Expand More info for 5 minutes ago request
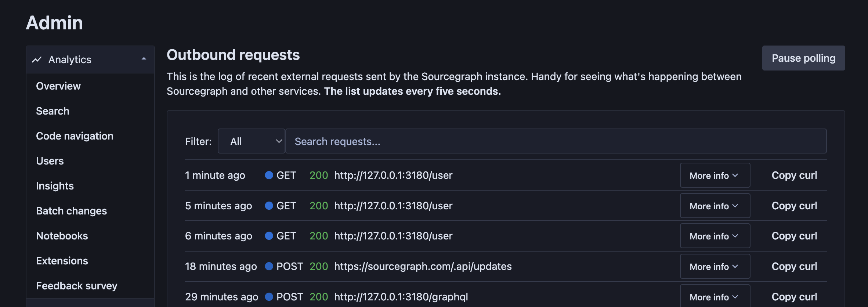Screen dimensions: 868x307 [715, 206]
